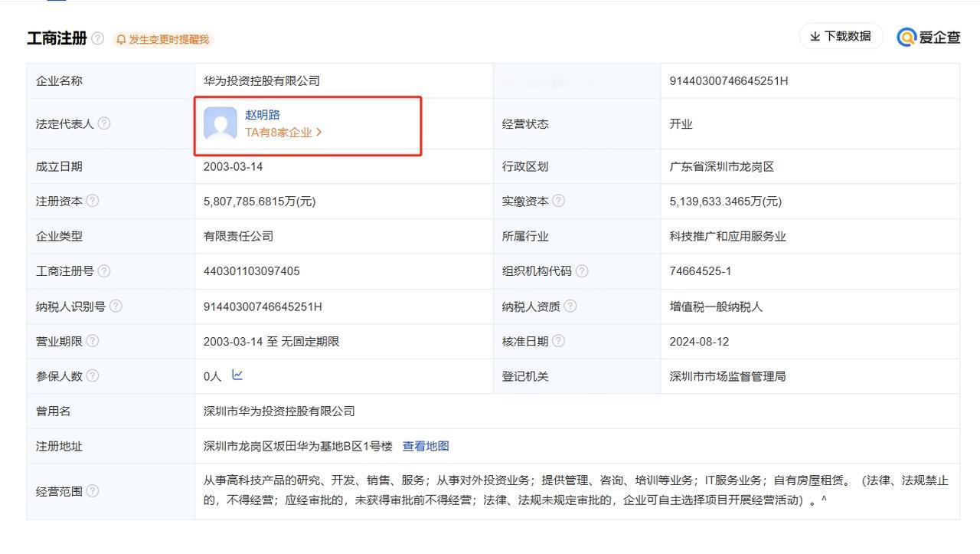Click help icon beside 经营范围
Image resolution: width=980 pixels, height=554 pixels.
coord(93,490)
